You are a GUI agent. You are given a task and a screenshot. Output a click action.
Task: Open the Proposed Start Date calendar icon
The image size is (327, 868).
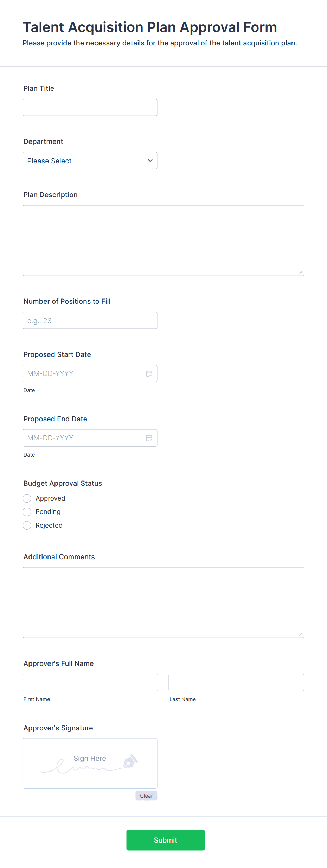[149, 373]
